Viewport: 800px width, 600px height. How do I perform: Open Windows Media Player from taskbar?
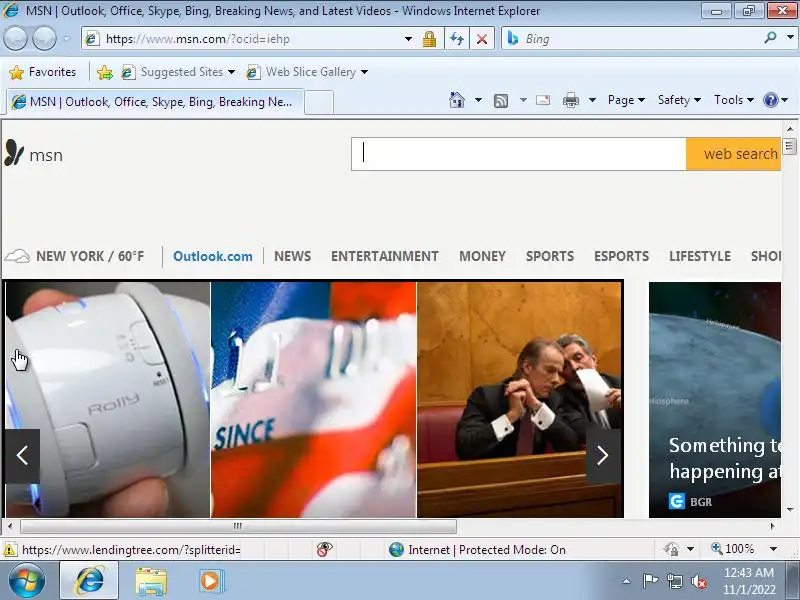click(x=210, y=581)
